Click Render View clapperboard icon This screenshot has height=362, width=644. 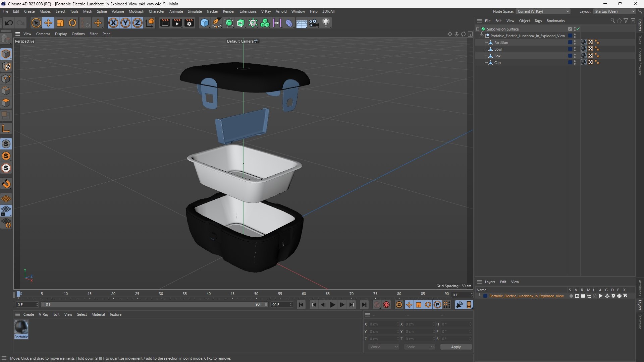pyautogui.click(x=165, y=23)
